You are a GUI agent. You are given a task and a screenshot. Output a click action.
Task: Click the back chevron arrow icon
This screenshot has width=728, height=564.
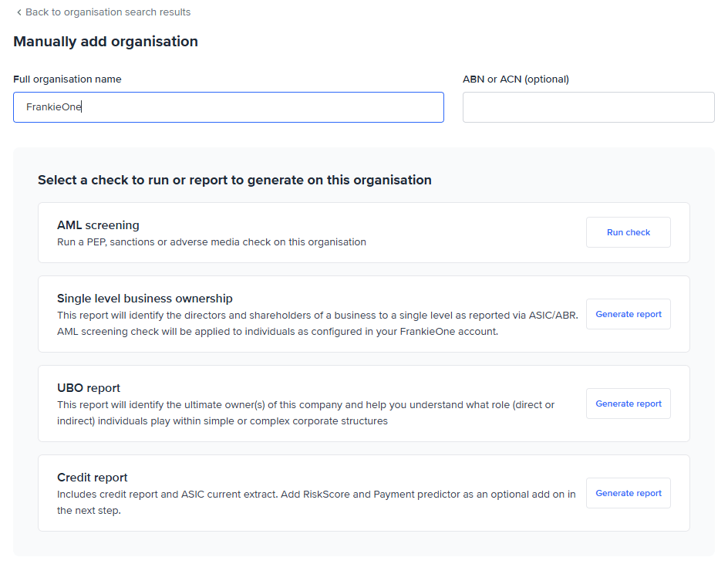19,12
